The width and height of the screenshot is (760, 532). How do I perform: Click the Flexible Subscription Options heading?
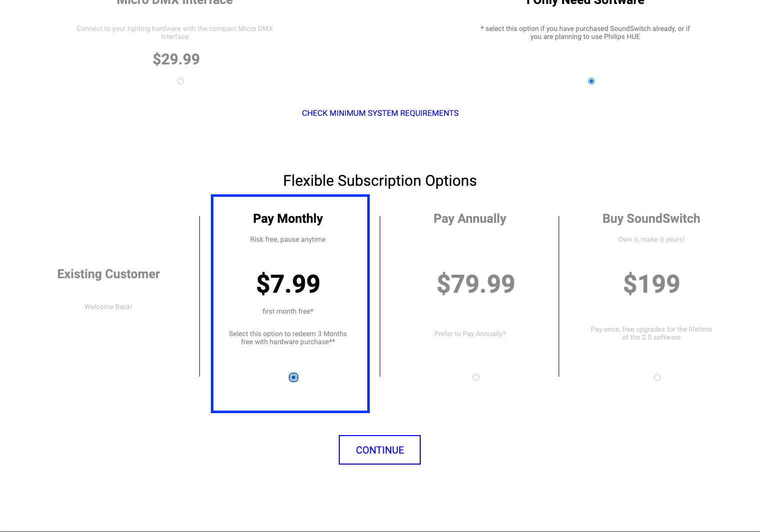click(x=380, y=180)
